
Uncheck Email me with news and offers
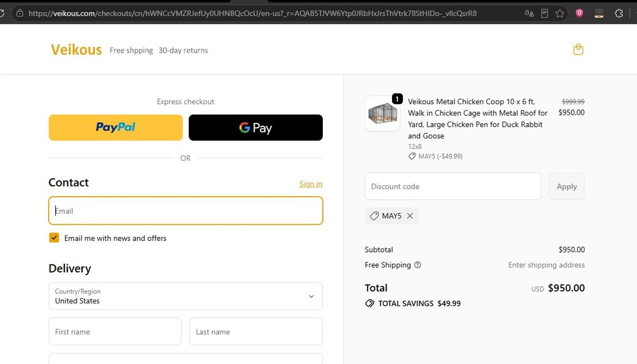54,238
